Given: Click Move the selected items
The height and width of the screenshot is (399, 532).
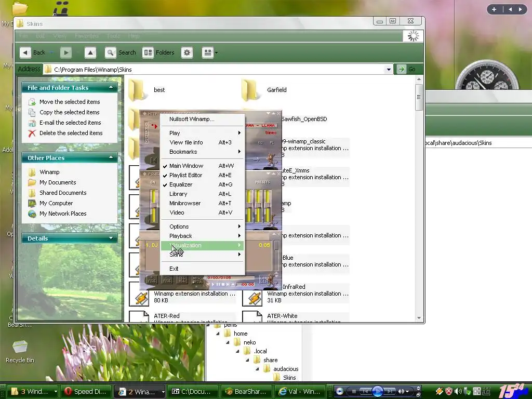Looking at the screenshot, I should [x=70, y=102].
